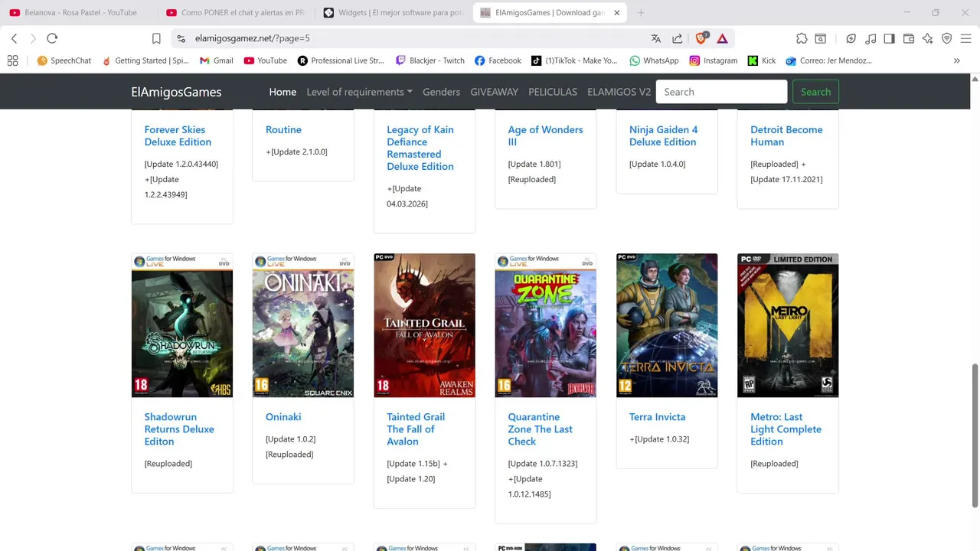980x551 pixels.
Task: Open the GIVEAWAY nav item
Action: (x=494, y=92)
